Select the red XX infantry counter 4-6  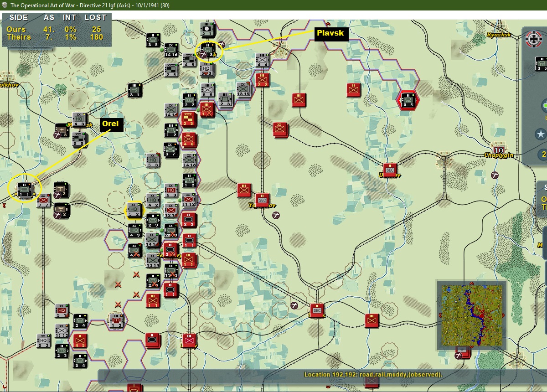pos(189,139)
